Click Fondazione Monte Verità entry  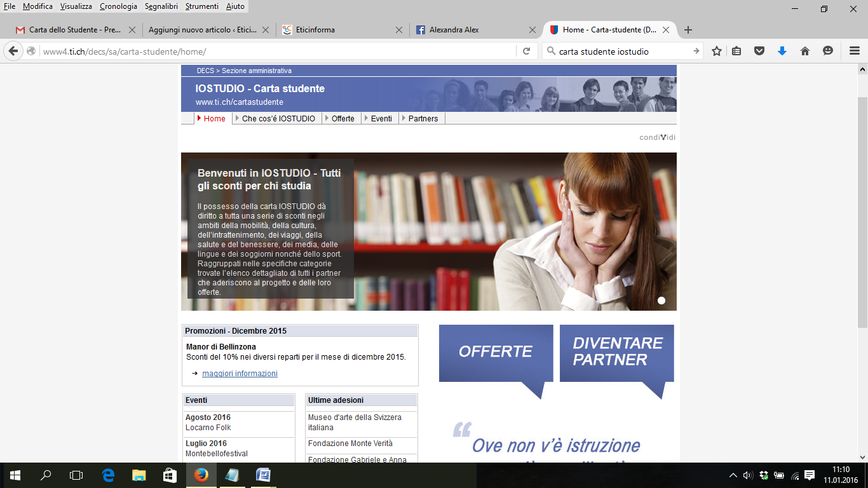click(350, 444)
